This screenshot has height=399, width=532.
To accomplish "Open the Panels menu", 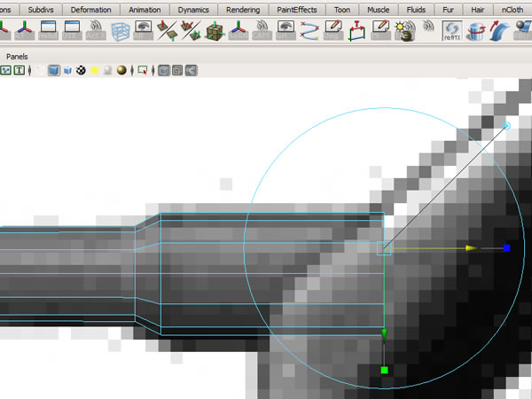I will point(17,56).
